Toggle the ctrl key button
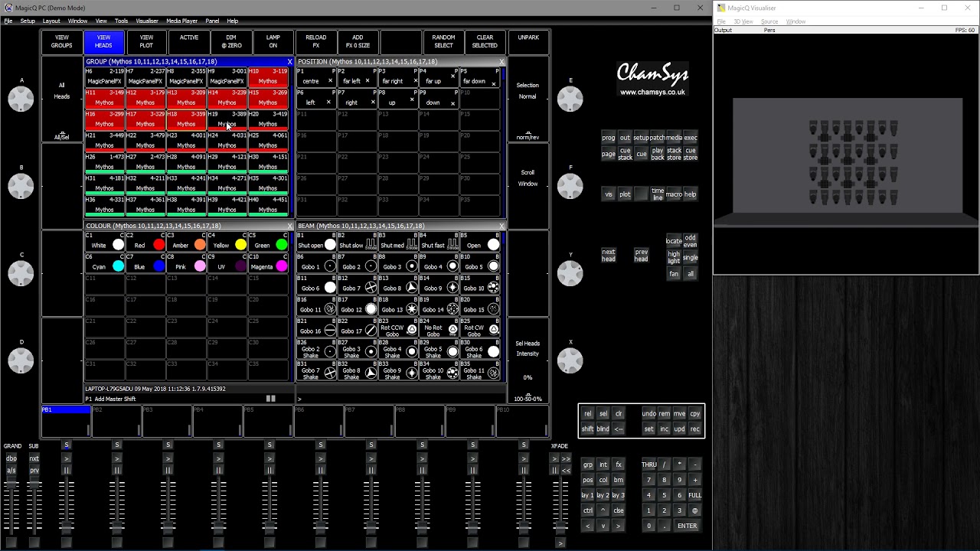The height and width of the screenshot is (551, 980). click(587, 510)
